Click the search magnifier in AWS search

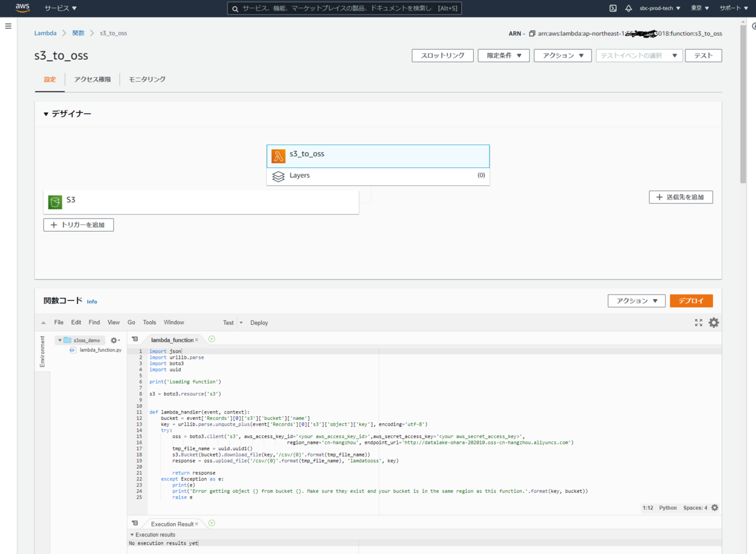[x=236, y=9]
